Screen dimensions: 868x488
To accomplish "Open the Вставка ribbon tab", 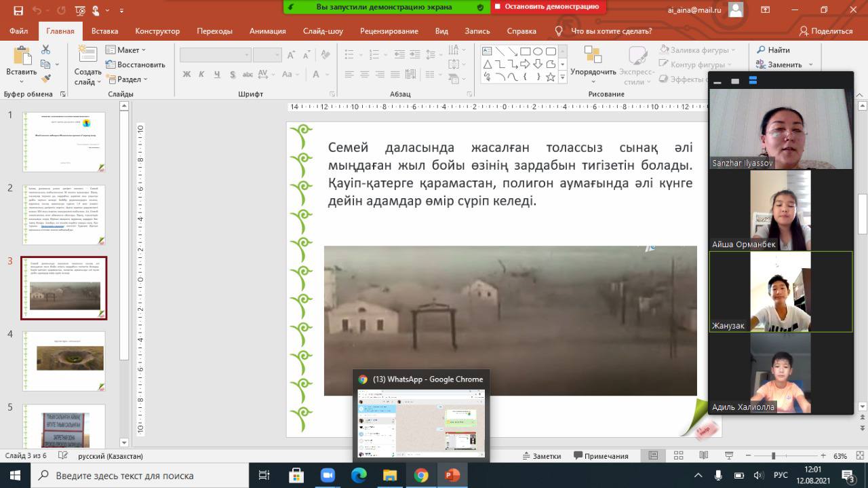I will pyautogui.click(x=104, y=31).
